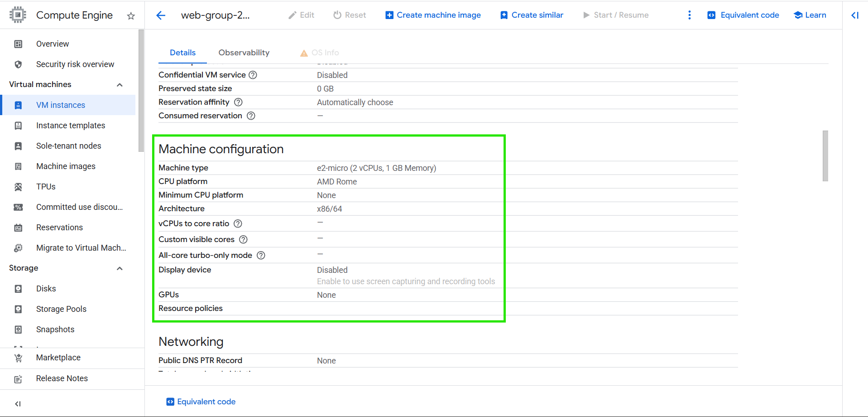Click Create machine image
Image resolution: width=868 pixels, height=417 pixels.
433,15
